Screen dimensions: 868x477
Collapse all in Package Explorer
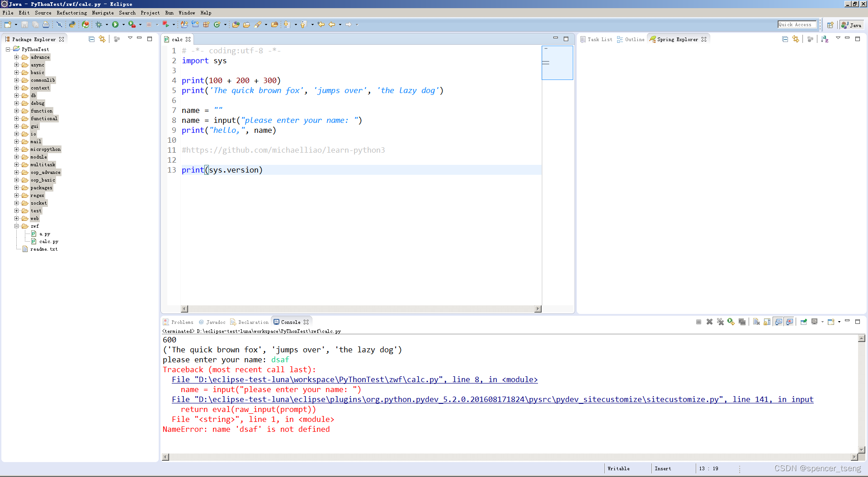coord(91,39)
